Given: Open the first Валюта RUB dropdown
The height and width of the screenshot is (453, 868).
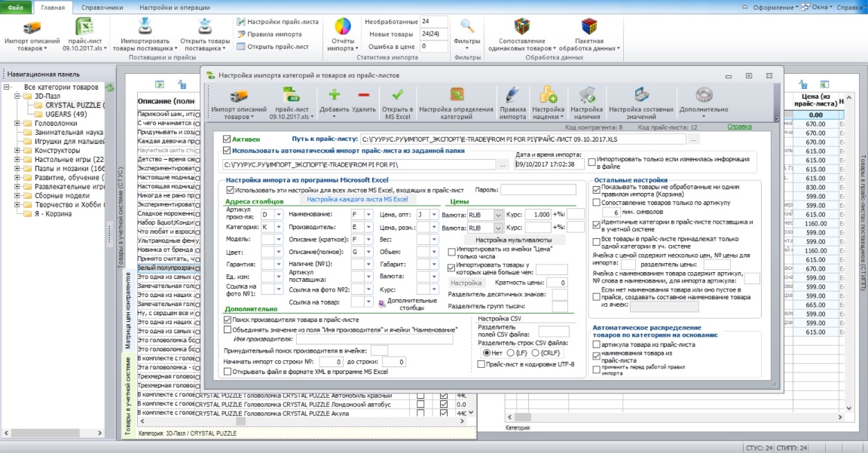Looking at the screenshot, I should [x=498, y=215].
